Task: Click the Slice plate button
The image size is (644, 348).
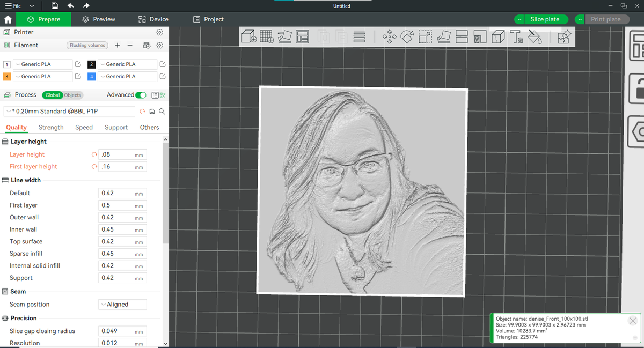Action: click(x=545, y=19)
